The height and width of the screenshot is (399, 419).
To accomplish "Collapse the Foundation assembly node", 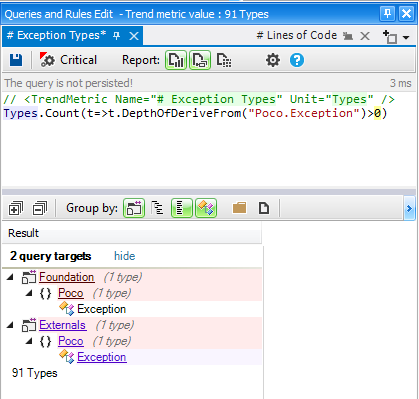I will pyautogui.click(x=10, y=277).
